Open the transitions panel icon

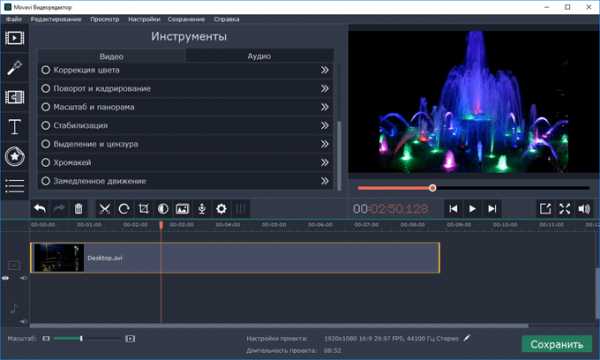15,97
